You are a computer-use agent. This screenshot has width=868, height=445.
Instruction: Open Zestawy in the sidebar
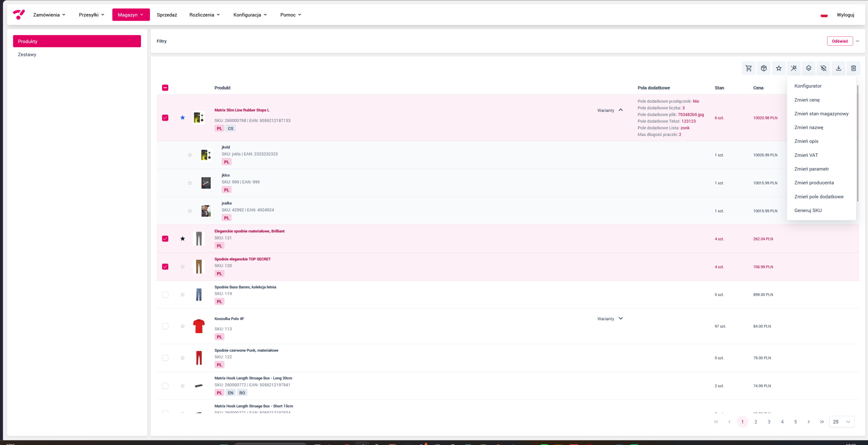[27, 54]
